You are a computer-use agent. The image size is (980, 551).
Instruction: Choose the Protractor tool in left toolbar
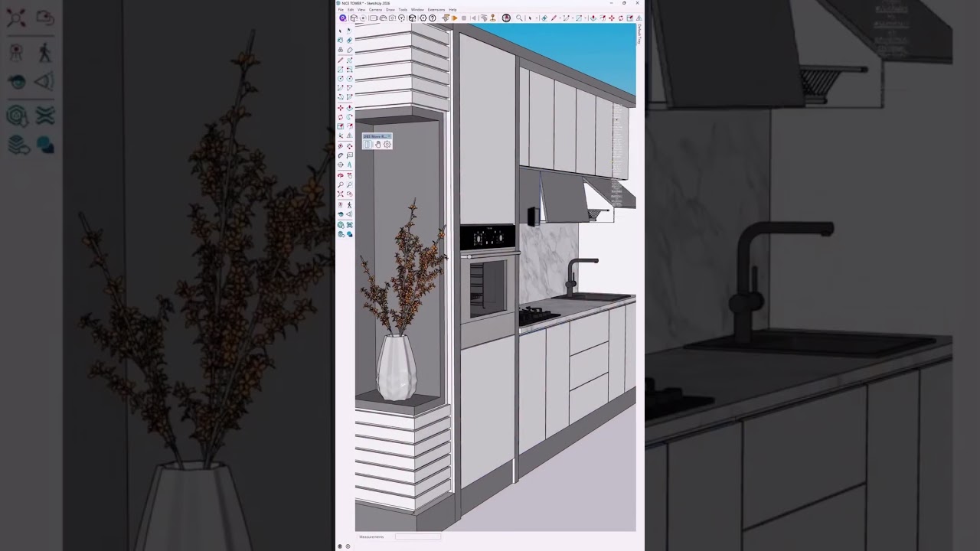(x=340, y=155)
